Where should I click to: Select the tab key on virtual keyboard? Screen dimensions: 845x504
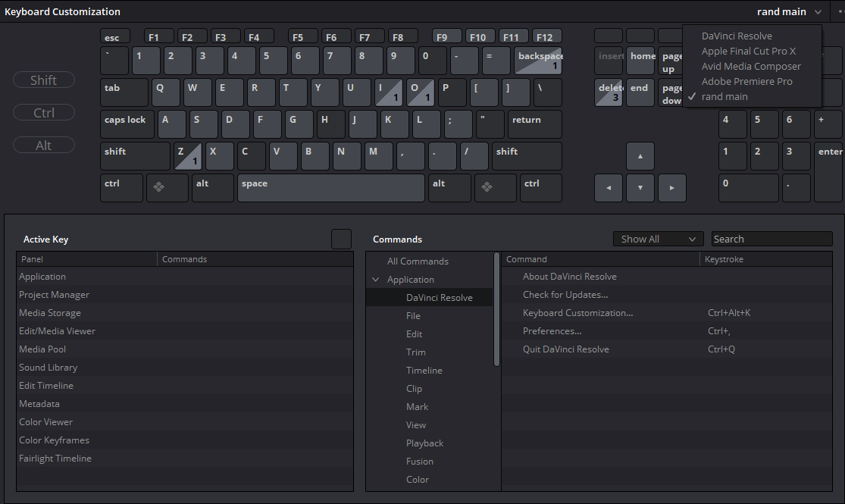click(x=124, y=92)
